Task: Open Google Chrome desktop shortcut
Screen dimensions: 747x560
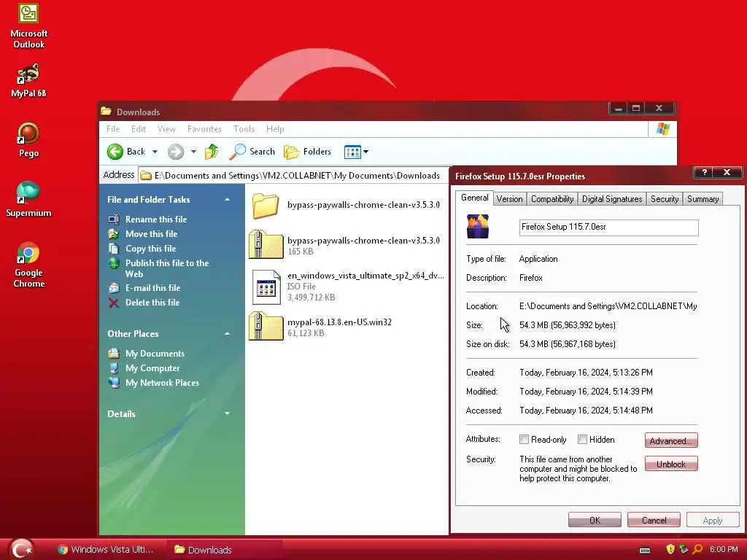Action: [28, 265]
